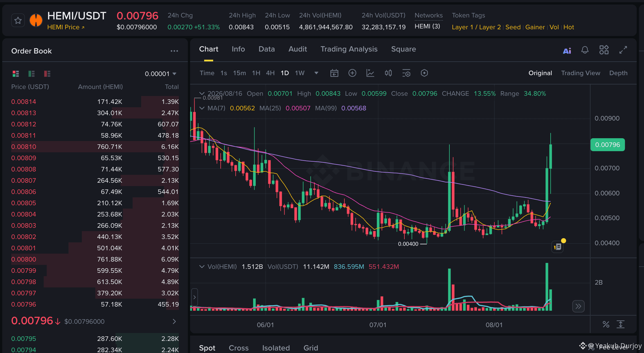Click the 08/01 date label on time axis

[494, 325]
